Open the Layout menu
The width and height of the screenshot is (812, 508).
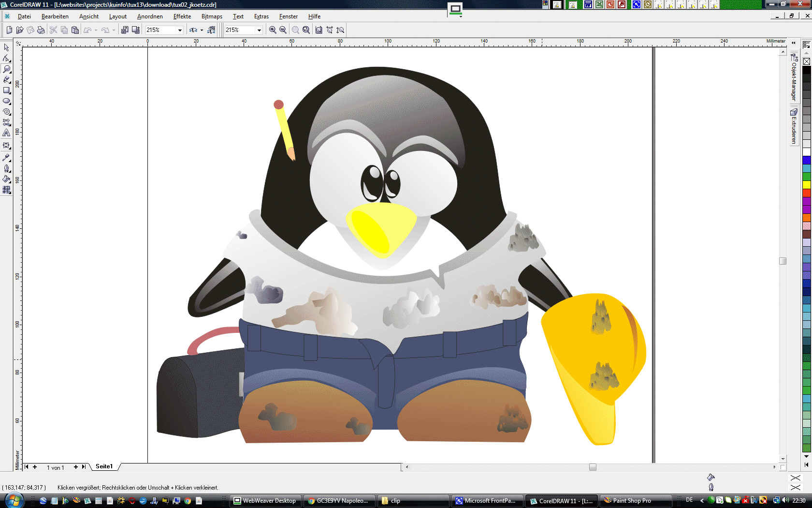point(118,16)
